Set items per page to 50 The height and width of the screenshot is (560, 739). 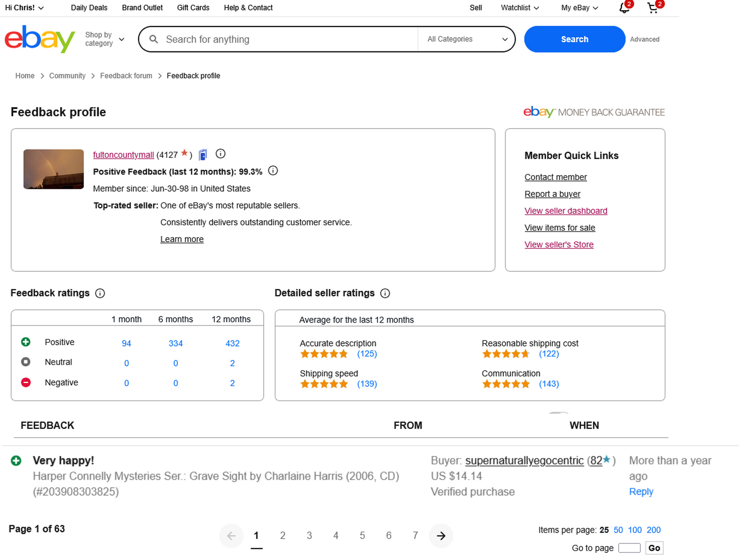tap(618, 530)
